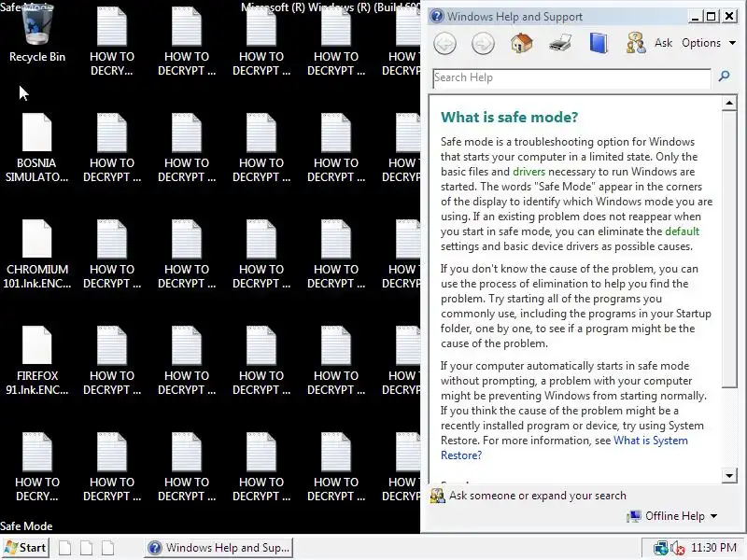
Task: Click the Ask label in help toolbar
Action: (x=663, y=43)
